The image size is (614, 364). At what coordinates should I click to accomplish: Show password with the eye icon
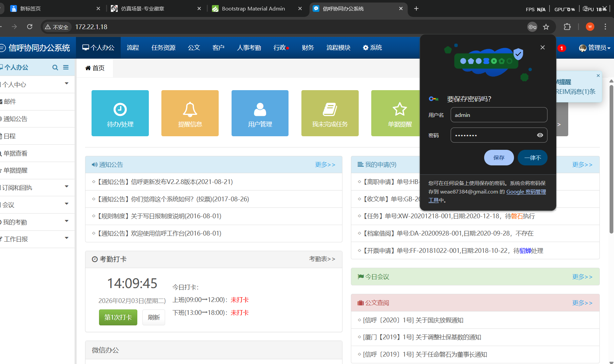coord(540,135)
